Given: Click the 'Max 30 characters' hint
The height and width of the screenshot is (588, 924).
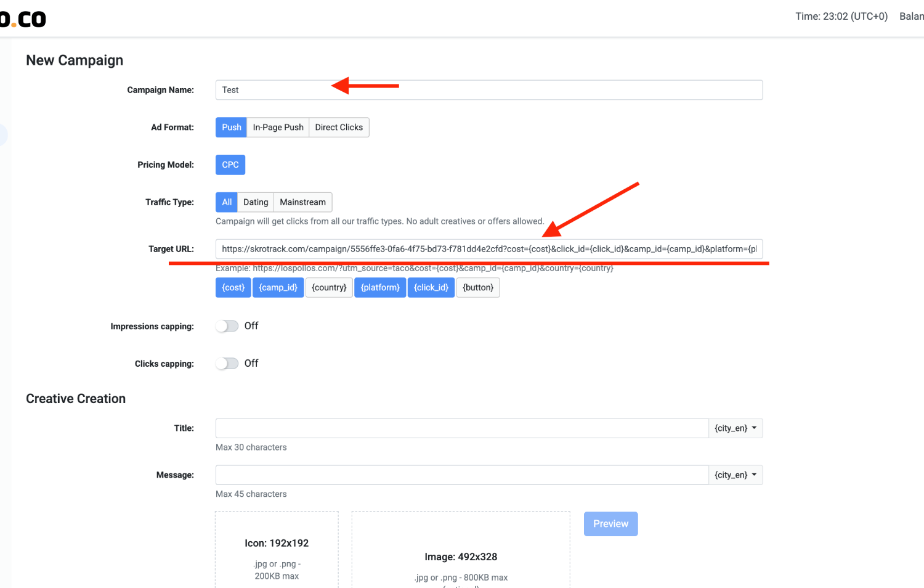Looking at the screenshot, I should [x=251, y=447].
